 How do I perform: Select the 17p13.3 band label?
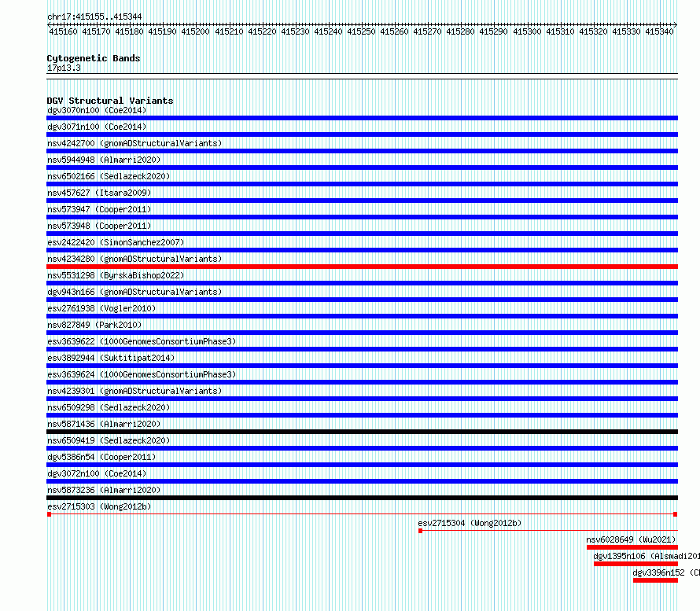[64, 68]
